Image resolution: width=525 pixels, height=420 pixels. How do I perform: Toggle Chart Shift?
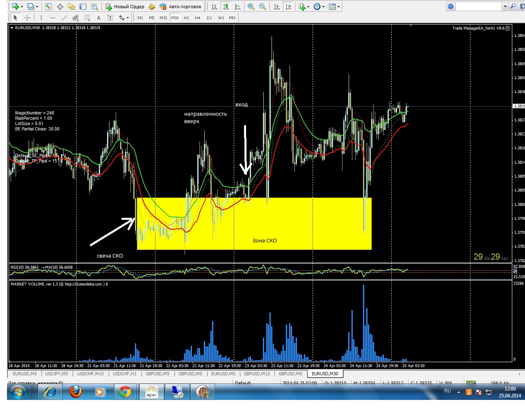point(288,7)
